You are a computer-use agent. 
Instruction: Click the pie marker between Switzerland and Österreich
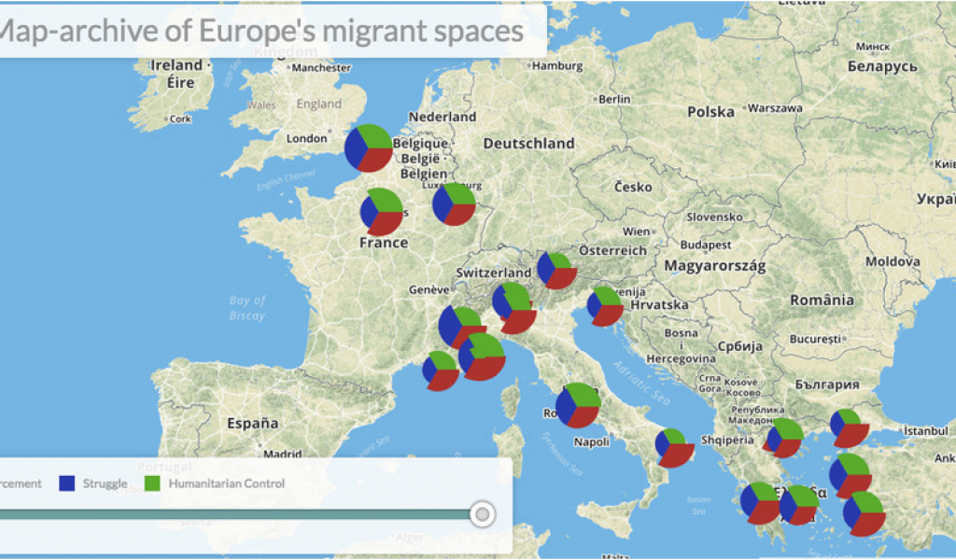coord(556,270)
